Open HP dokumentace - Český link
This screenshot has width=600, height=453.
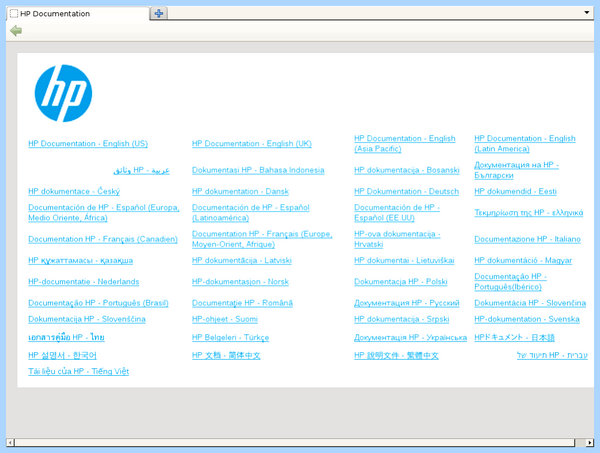coord(74,191)
